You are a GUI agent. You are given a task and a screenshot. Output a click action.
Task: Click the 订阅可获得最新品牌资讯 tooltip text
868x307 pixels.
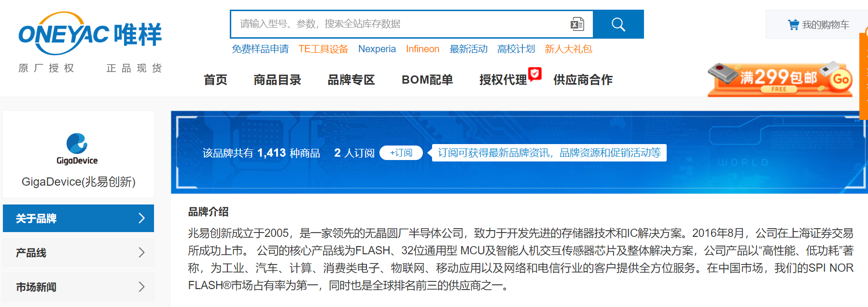point(549,153)
